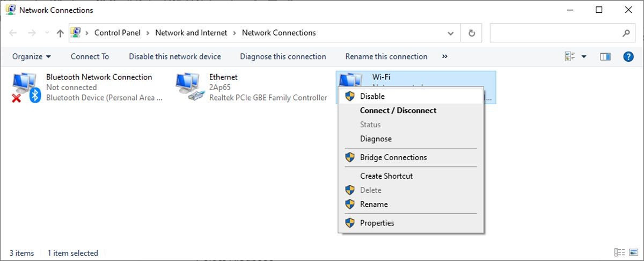
Task: Navigate to Network and Internet breadcrumb
Action: pyautogui.click(x=191, y=33)
